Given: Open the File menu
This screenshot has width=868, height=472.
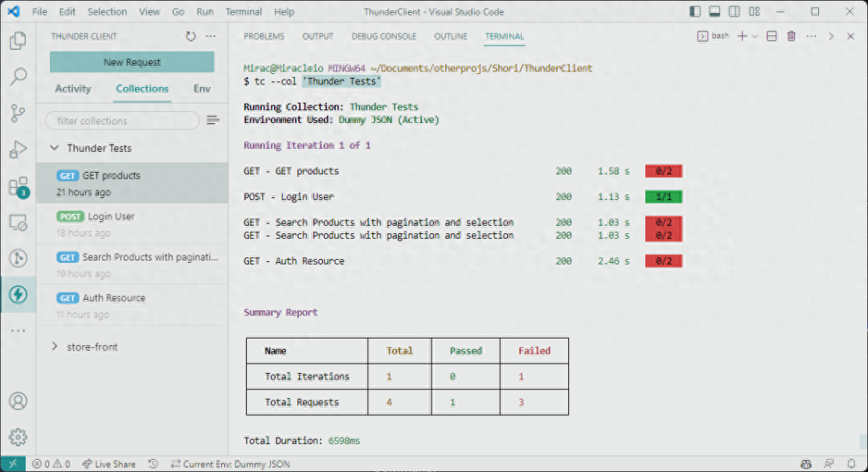Looking at the screenshot, I should coord(39,11).
